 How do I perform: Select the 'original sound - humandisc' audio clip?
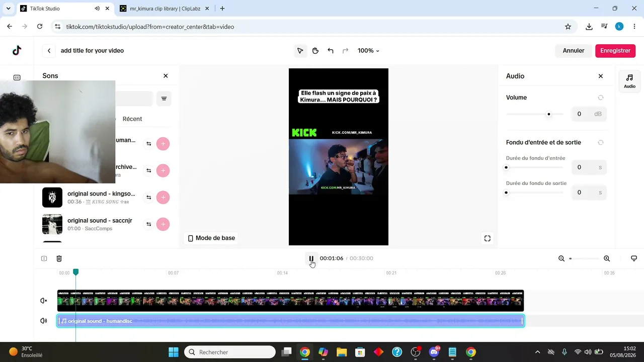click(291, 321)
